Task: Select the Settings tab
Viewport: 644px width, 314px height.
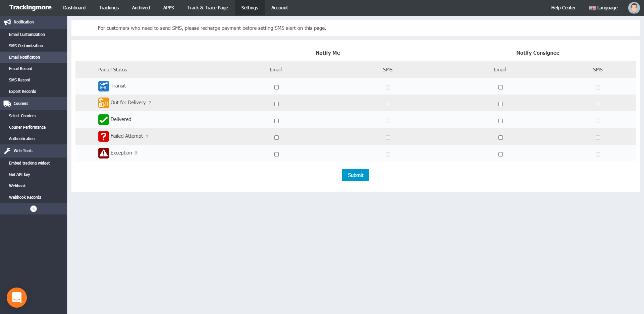Action: pyautogui.click(x=250, y=8)
